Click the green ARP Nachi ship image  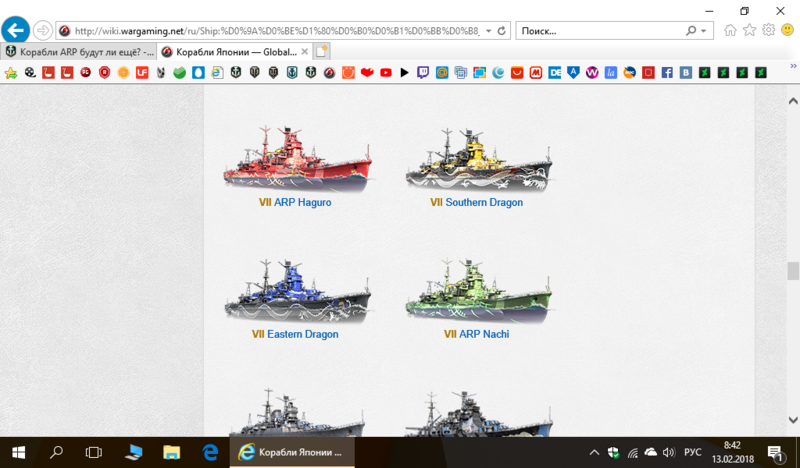point(479,290)
